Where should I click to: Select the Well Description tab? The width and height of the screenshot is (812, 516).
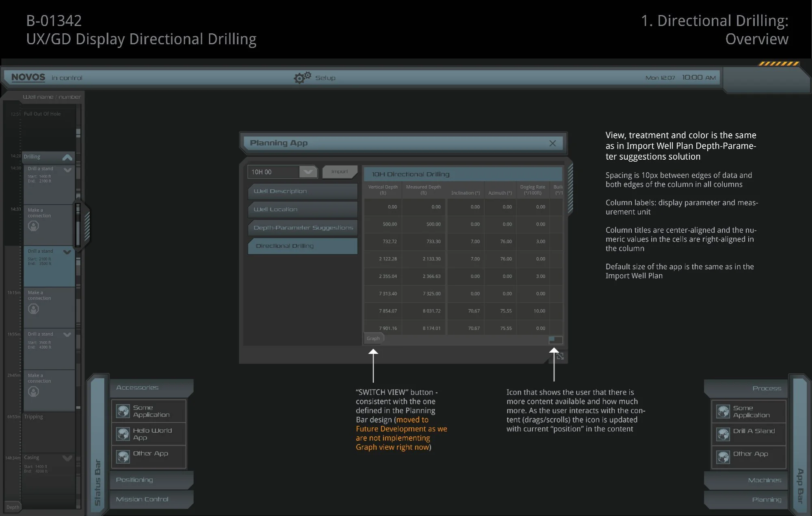302,191
